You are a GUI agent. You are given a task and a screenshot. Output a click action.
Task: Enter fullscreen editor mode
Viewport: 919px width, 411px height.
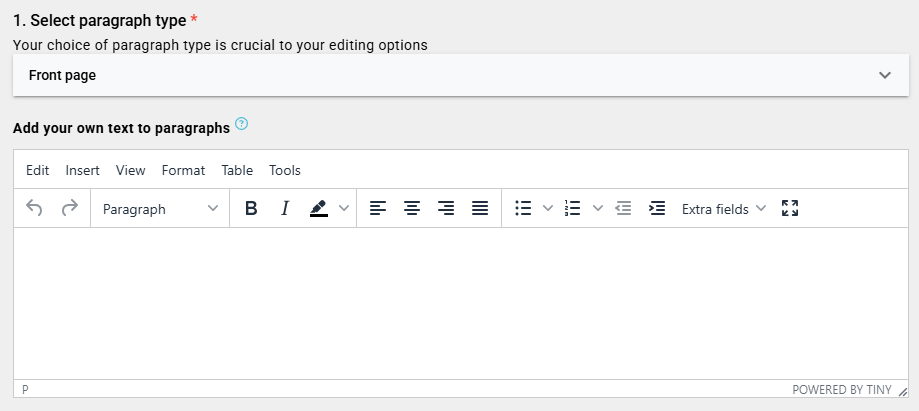pos(790,208)
